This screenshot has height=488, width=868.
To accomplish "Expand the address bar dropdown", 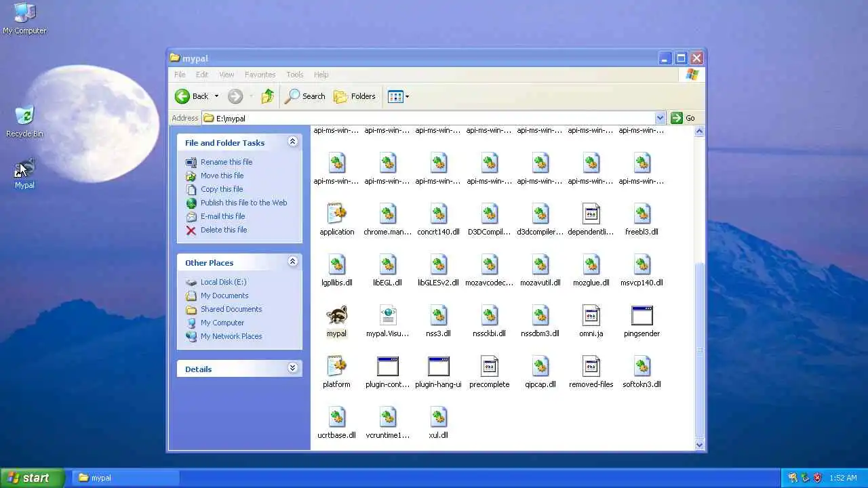I will coord(660,118).
